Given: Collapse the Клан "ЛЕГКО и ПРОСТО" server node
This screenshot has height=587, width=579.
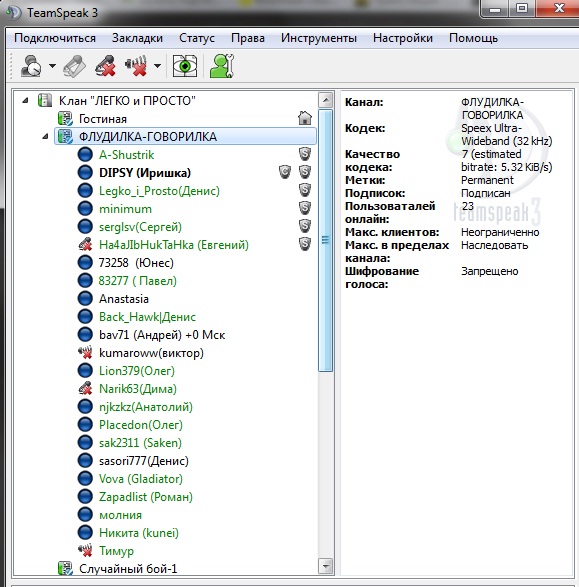Looking at the screenshot, I should point(25,100).
